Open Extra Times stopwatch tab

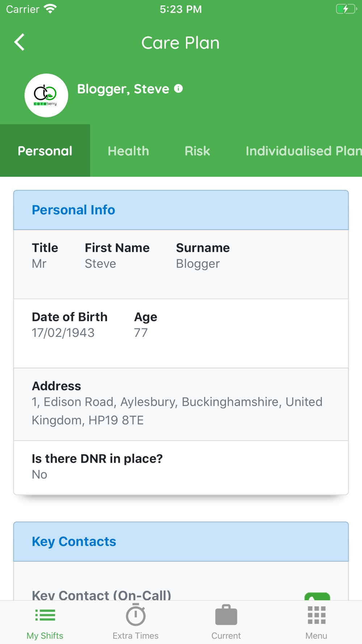coord(136,622)
